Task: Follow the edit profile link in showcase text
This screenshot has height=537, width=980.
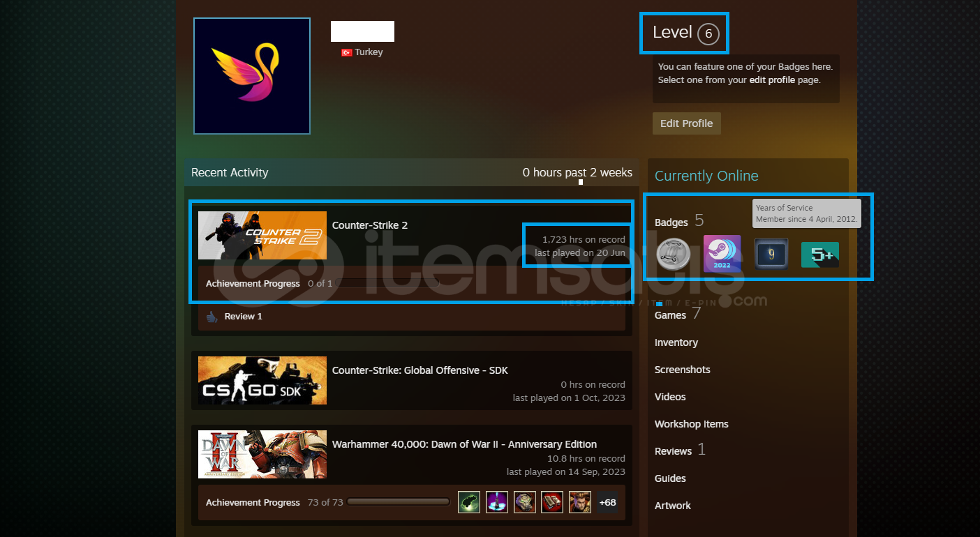Action: coord(772,80)
